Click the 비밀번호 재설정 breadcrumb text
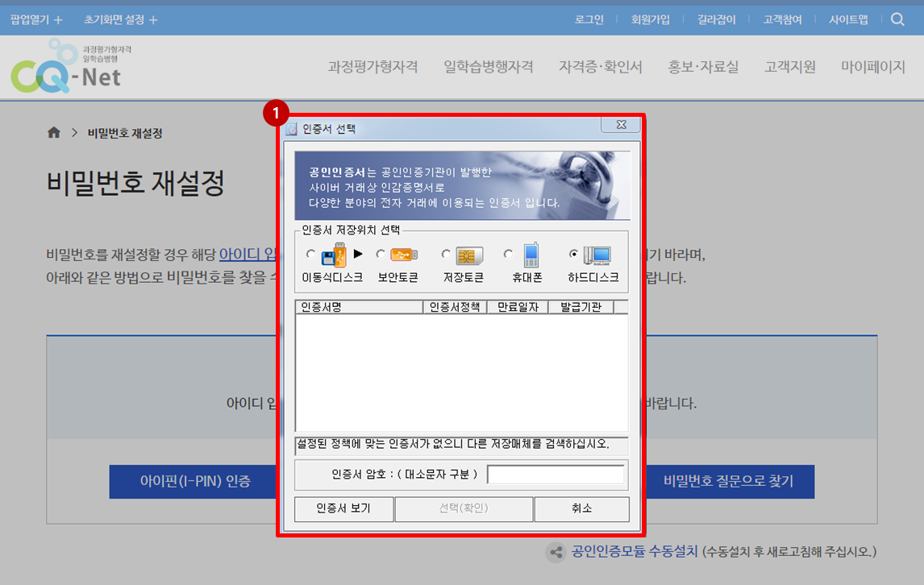Viewport: 924px width, 585px height. 125,133
